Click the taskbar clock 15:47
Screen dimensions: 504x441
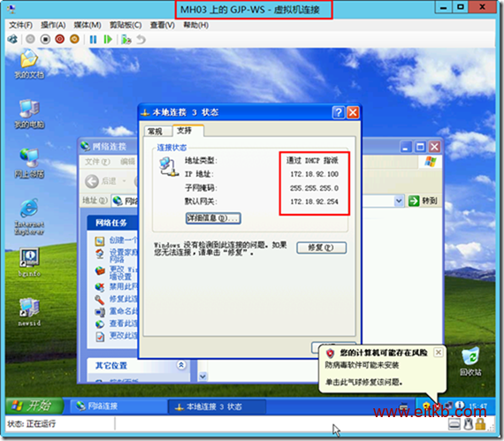(x=477, y=406)
